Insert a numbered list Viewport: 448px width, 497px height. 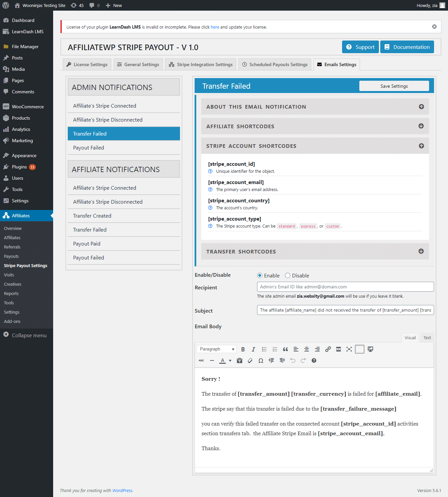click(x=275, y=349)
